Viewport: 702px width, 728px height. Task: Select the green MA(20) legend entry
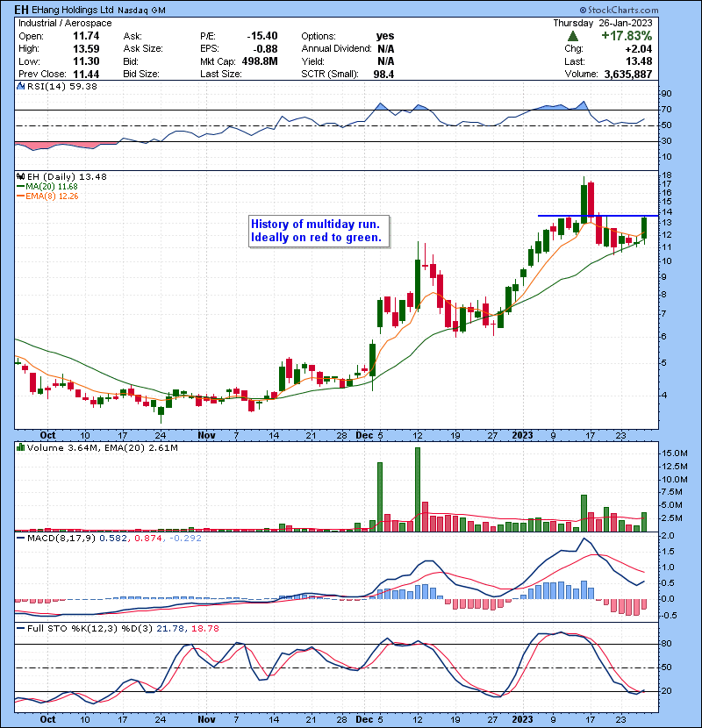[x=41, y=187]
